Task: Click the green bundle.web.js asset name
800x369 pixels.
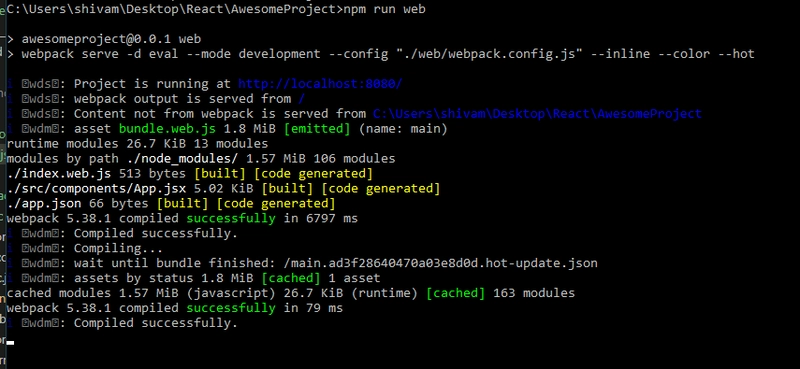Action: [167, 129]
